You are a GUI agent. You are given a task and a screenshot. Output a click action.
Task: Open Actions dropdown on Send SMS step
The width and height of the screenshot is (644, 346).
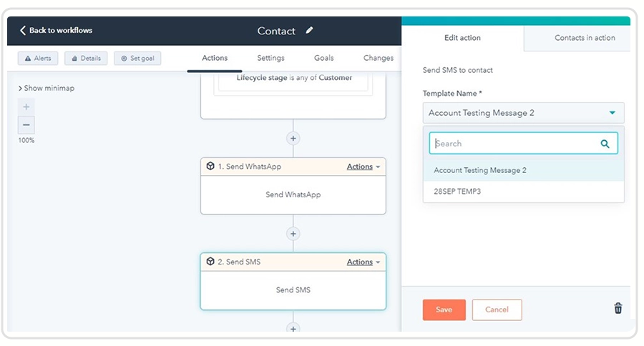[364, 262]
